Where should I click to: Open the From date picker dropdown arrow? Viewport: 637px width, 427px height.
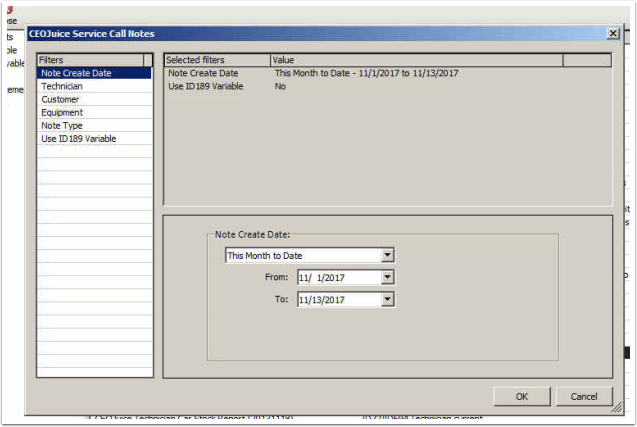pos(388,277)
